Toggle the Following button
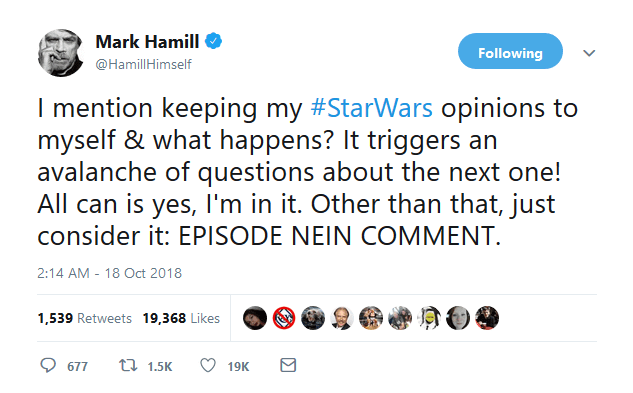The width and height of the screenshot is (633, 393). 510,51
